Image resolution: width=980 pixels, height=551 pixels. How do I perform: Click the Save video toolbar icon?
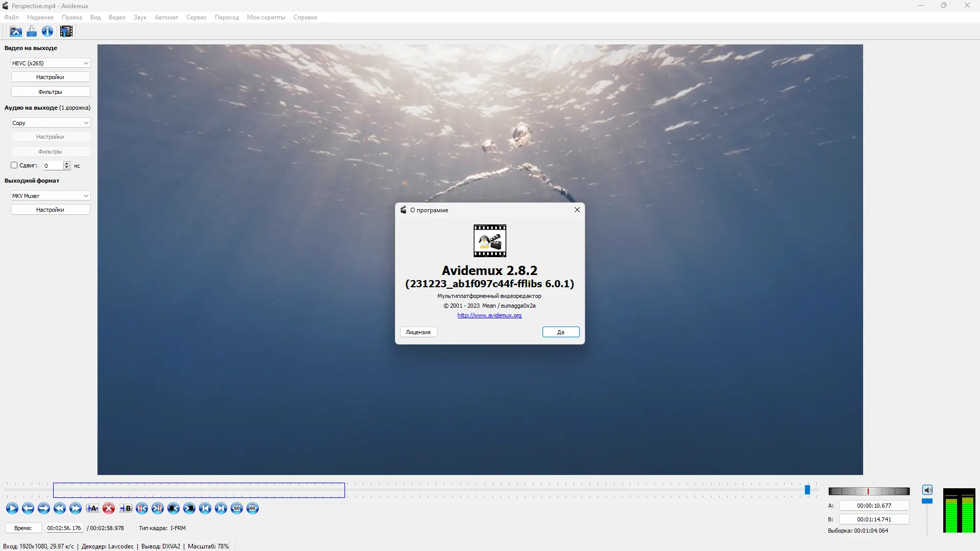32,32
